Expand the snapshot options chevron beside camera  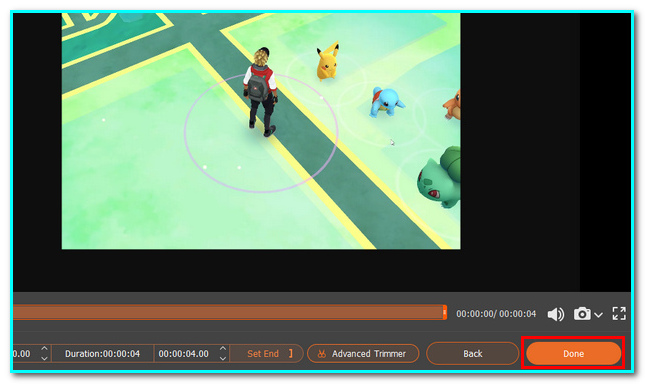tap(598, 315)
